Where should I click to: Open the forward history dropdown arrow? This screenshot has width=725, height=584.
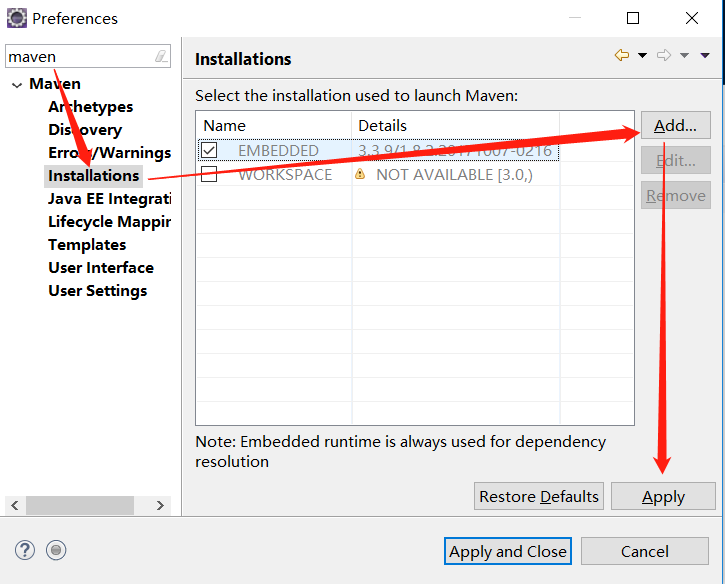[x=684, y=55]
